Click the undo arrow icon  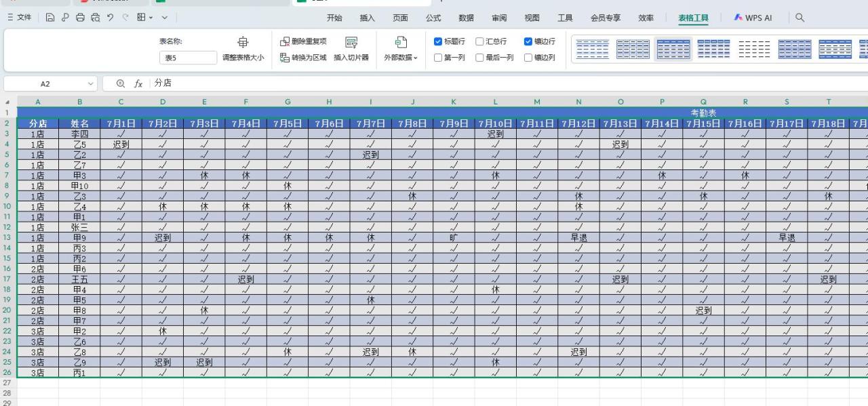[x=111, y=18]
